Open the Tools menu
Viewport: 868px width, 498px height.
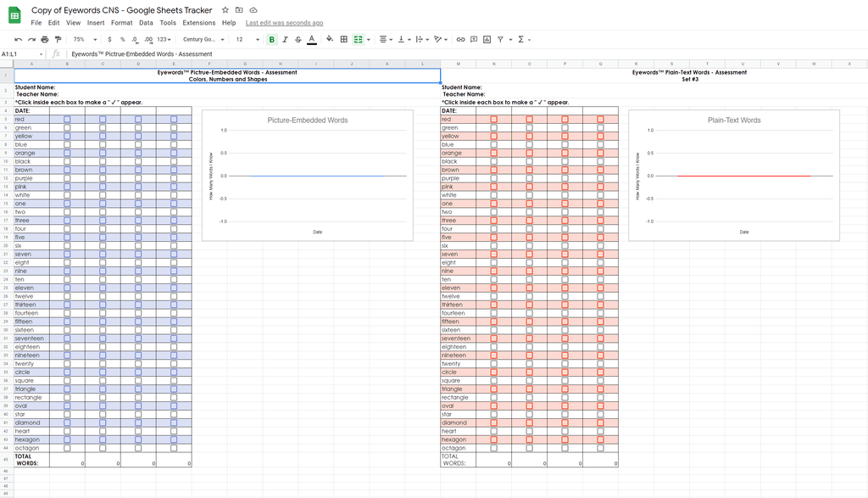168,23
